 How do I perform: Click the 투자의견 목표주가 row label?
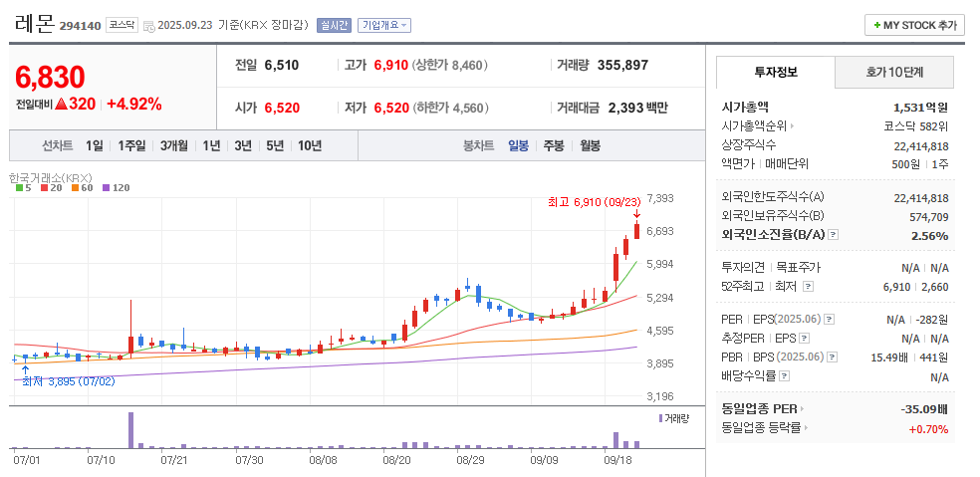coord(771,268)
